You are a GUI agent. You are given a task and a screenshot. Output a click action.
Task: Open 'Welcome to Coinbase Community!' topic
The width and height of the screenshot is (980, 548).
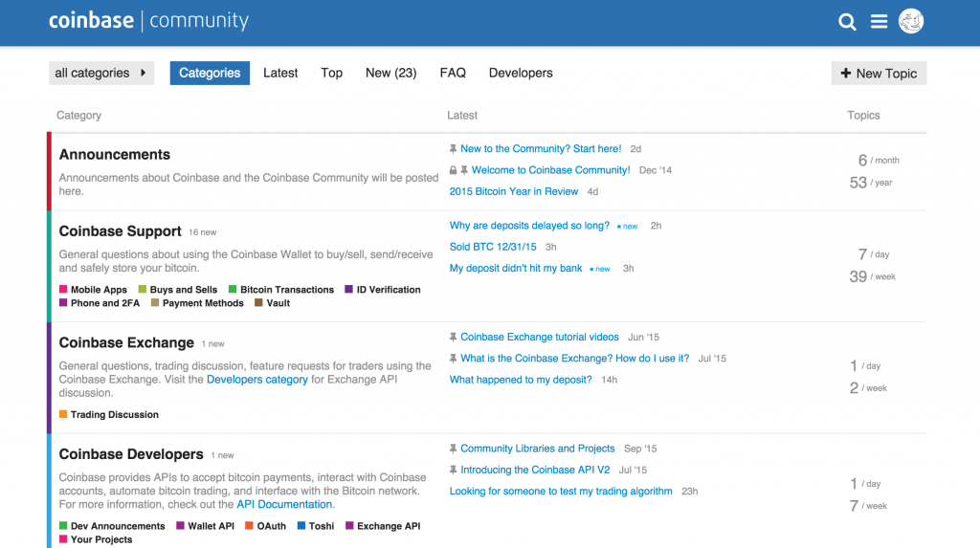point(550,170)
